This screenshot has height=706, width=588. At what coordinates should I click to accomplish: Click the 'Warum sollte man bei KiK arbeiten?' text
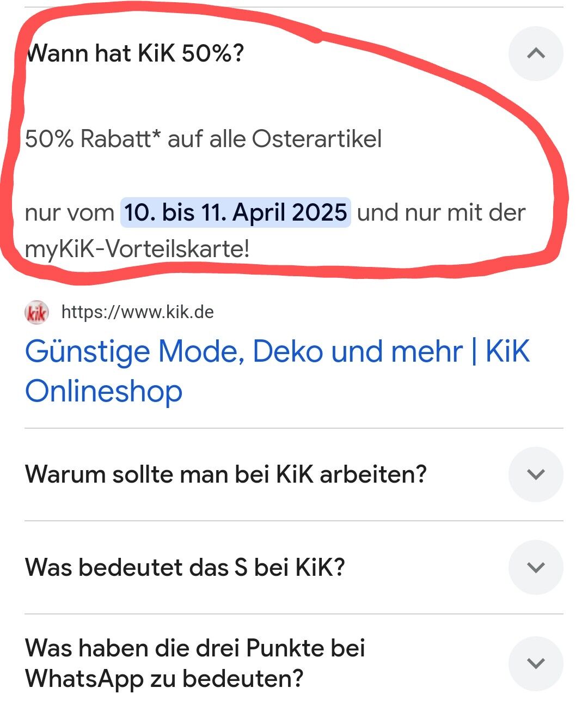[226, 474]
